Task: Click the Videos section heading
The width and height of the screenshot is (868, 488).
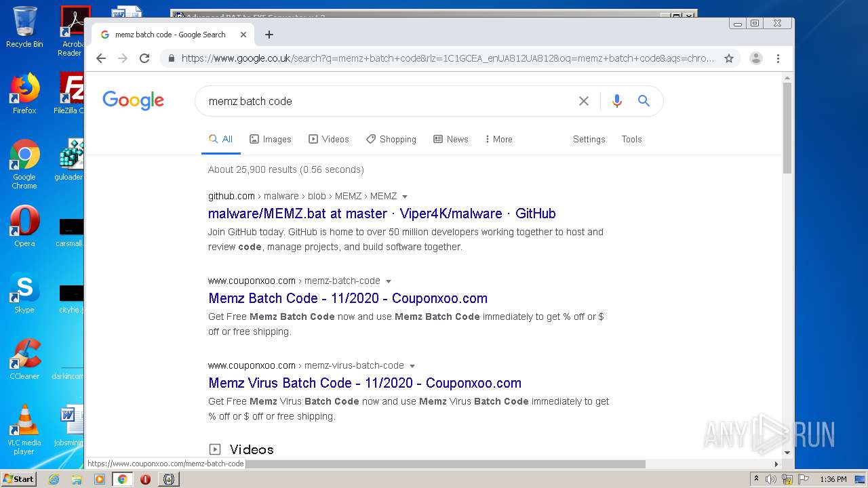Action: coord(252,449)
